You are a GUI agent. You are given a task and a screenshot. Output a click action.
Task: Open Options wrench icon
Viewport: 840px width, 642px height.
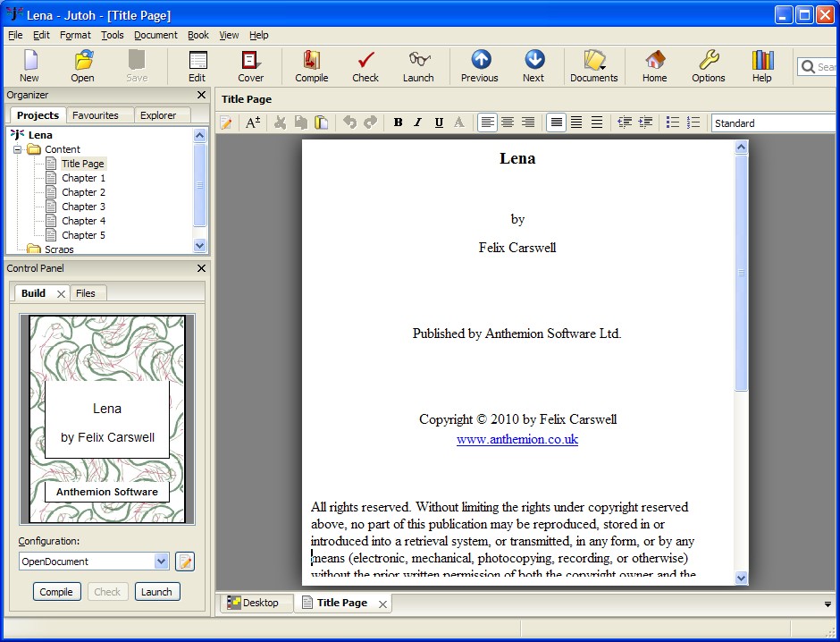point(709,66)
